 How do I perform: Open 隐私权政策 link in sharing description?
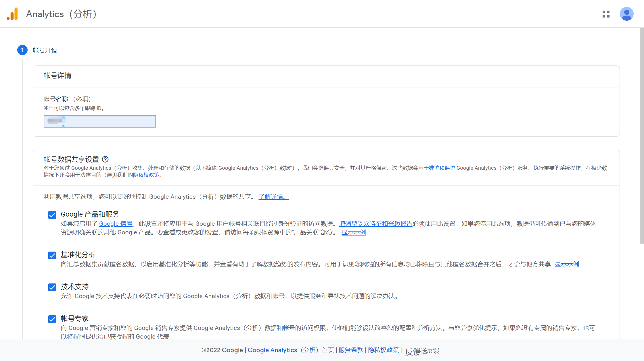pyautogui.click(x=146, y=175)
